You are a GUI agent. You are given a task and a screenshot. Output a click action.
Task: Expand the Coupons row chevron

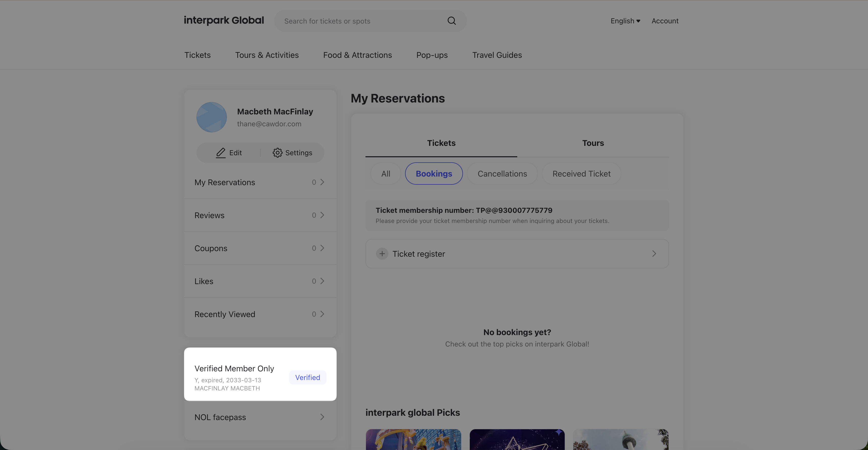click(x=322, y=248)
